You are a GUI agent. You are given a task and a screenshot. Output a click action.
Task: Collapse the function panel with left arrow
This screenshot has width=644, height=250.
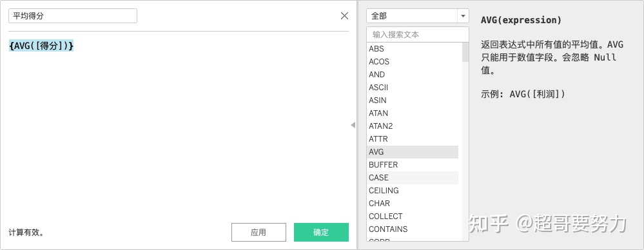(353, 125)
